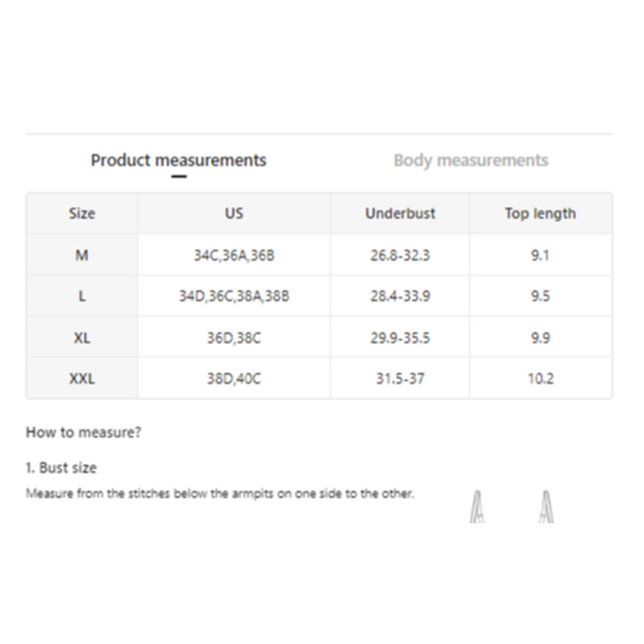Click the Underbust column header

point(400,213)
